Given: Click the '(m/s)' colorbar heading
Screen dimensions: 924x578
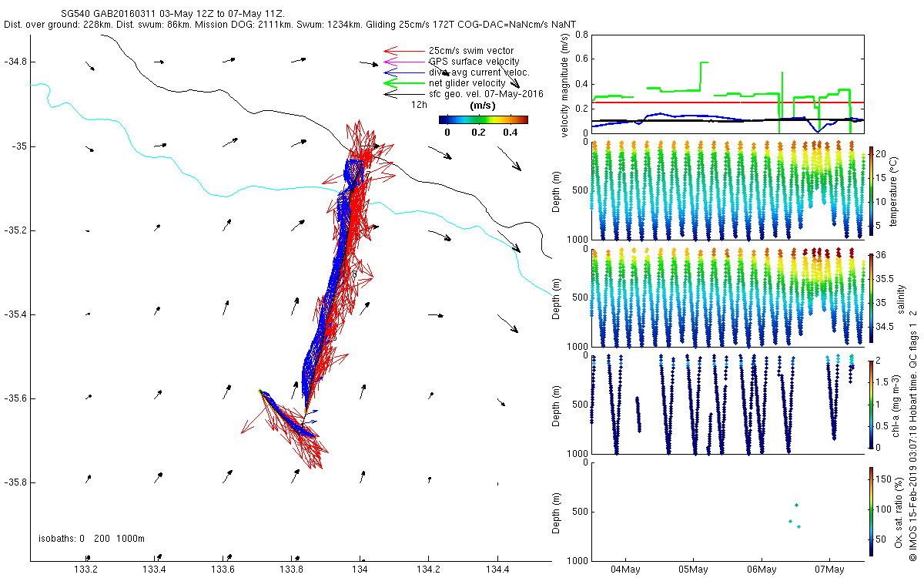Looking at the screenshot, I should click(x=482, y=106).
